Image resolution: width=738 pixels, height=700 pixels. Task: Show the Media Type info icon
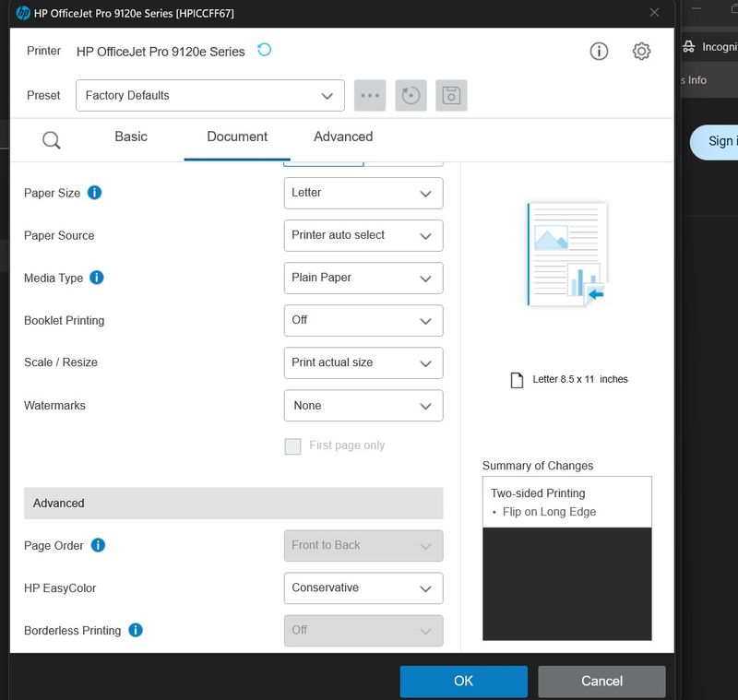[x=97, y=278]
